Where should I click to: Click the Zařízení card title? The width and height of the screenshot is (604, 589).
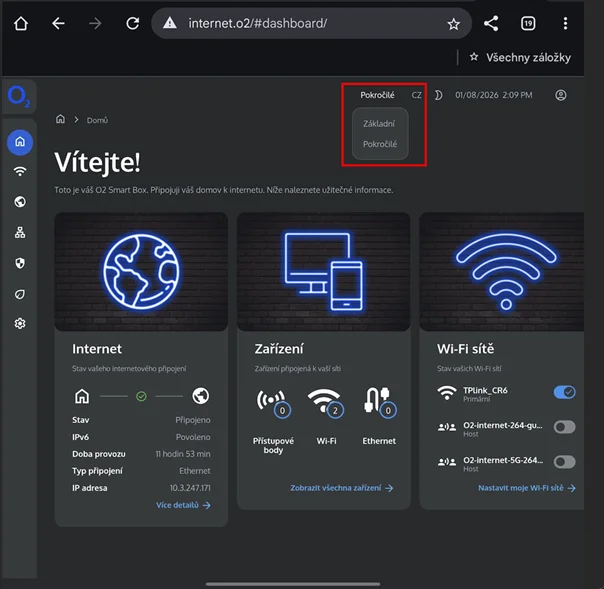[279, 349]
